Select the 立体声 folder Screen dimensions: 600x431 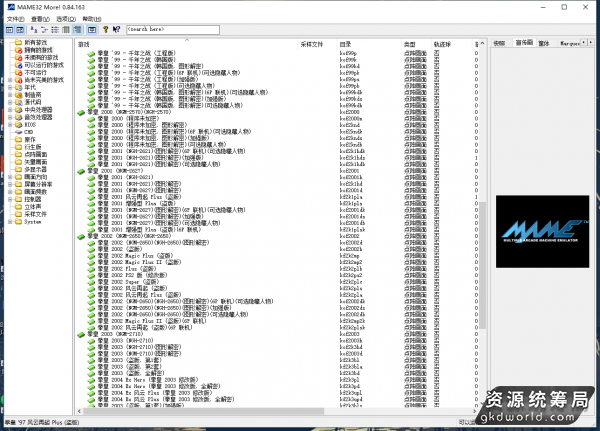(x=33, y=207)
